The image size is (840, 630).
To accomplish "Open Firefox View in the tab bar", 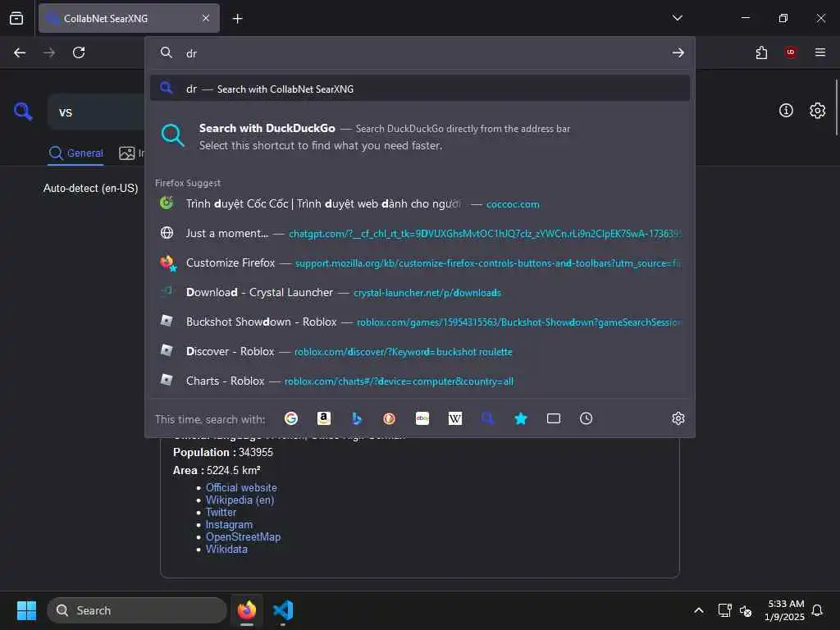I will 16,18.
